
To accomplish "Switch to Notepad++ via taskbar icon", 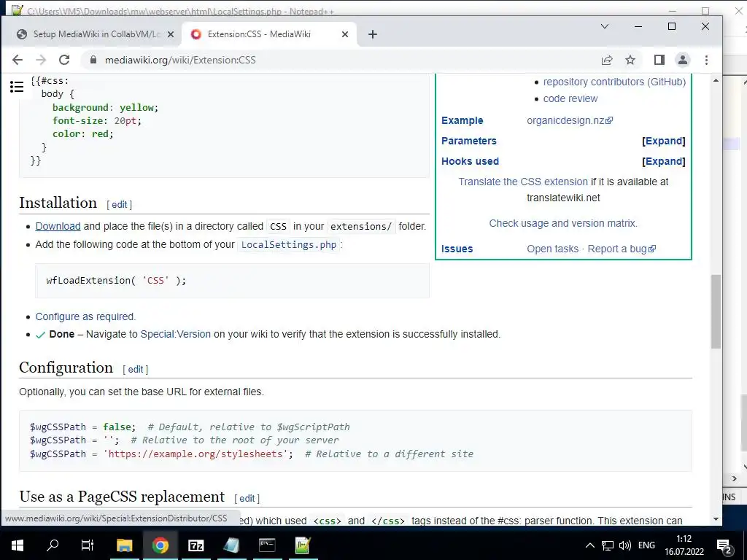I will [303, 545].
